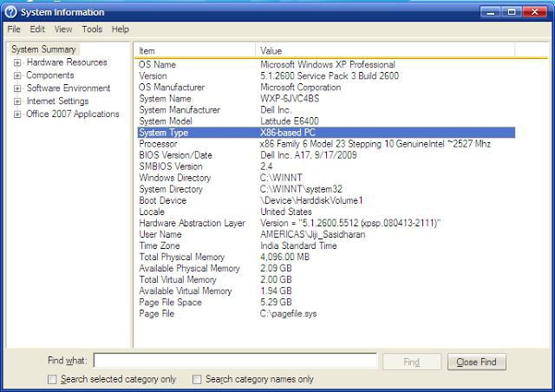This screenshot has height=392, width=555.
Task: Enable Search selected category only checkbox
Action: (x=52, y=379)
